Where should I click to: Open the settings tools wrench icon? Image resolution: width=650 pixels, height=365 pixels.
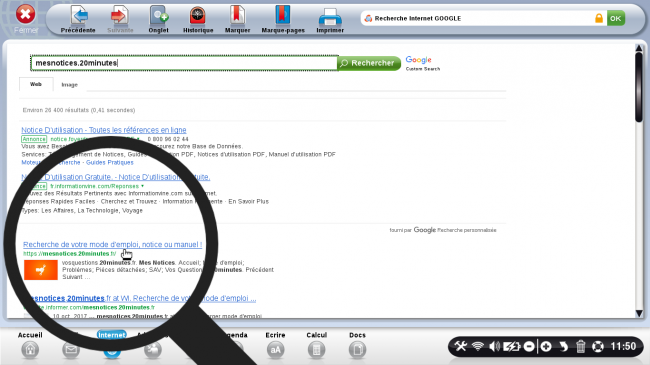coord(460,346)
